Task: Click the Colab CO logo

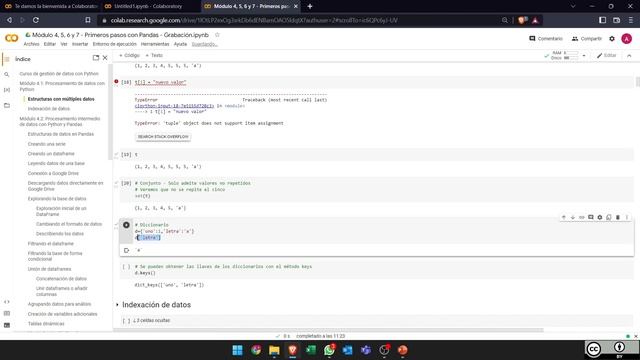Action: (11, 38)
